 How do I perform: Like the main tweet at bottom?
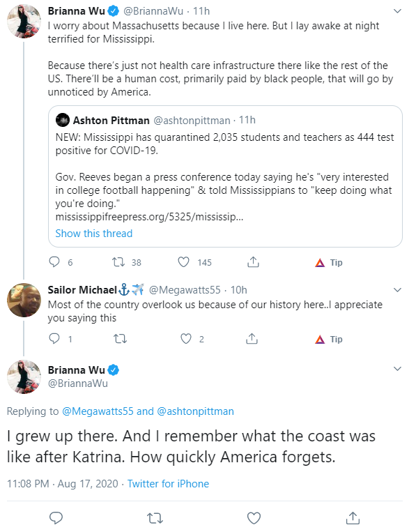254,518
